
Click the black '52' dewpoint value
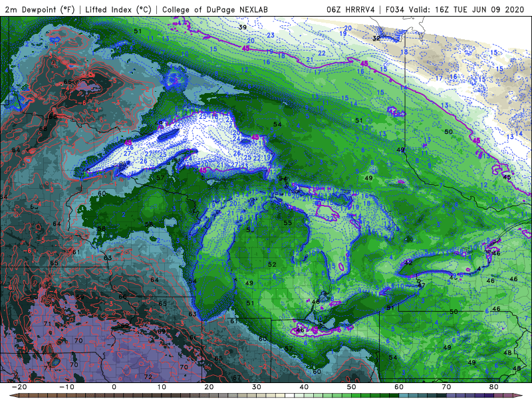[x=272, y=264]
